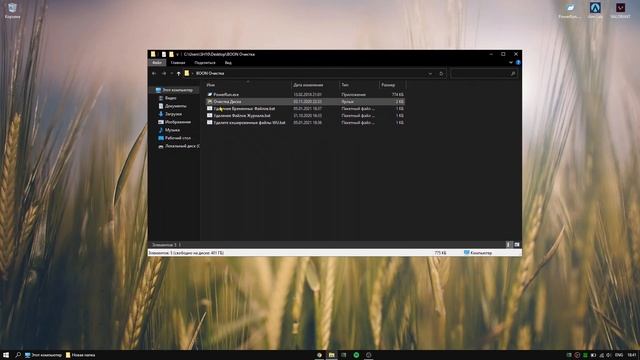This screenshot has width=640, height=360.
Task: Open the Valorant desktop shortcut
Action: pyautogui.click(x=620, y=11)
